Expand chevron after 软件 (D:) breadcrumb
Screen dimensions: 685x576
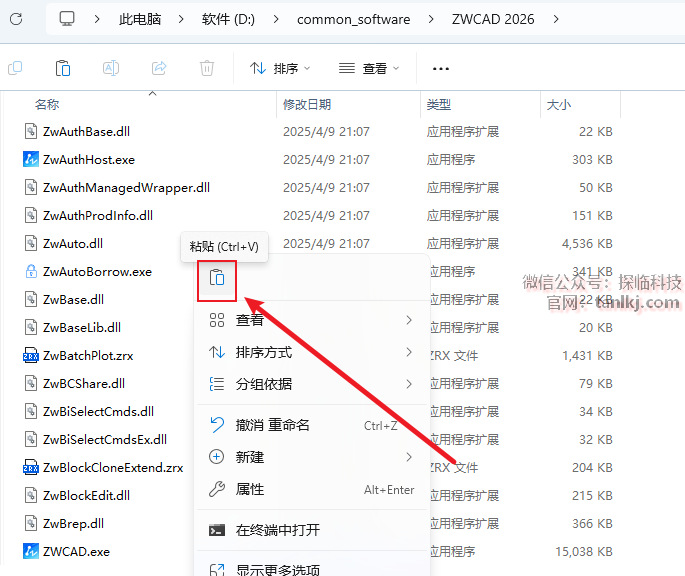(276, 19)
